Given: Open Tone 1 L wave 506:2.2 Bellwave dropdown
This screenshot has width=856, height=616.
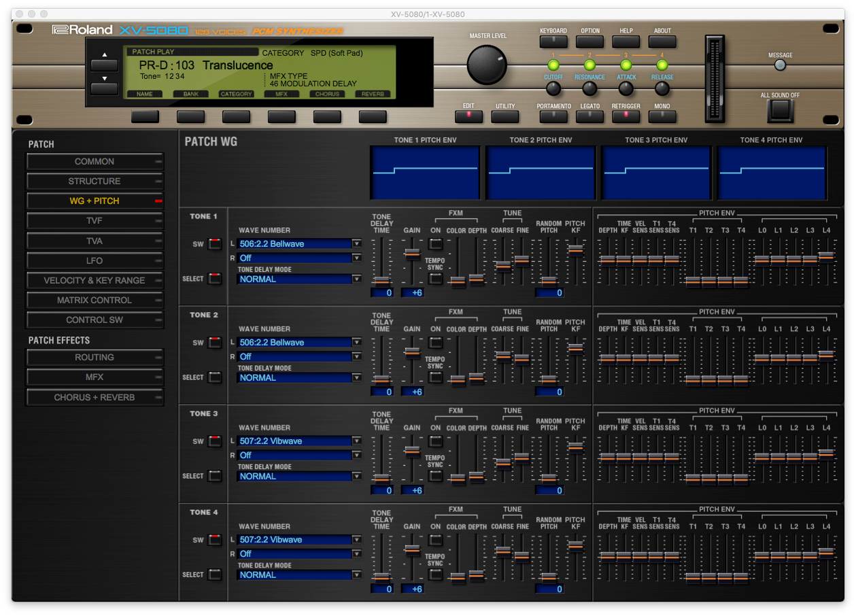Looking at the screenshot, I should [299, 243].
